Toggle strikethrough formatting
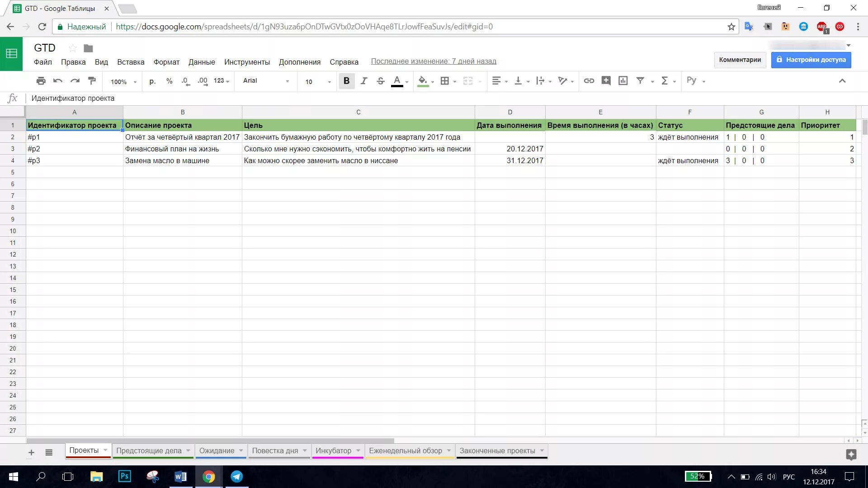The height and width of the screenshot is (488, 868). coord(381,81)
